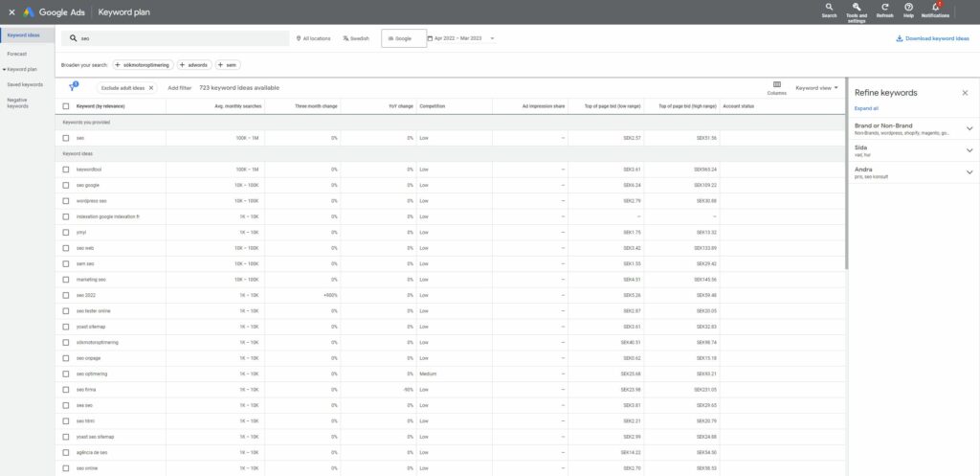Add sem to broaden your search
This screenshot has height=476, width=980.
228,65
